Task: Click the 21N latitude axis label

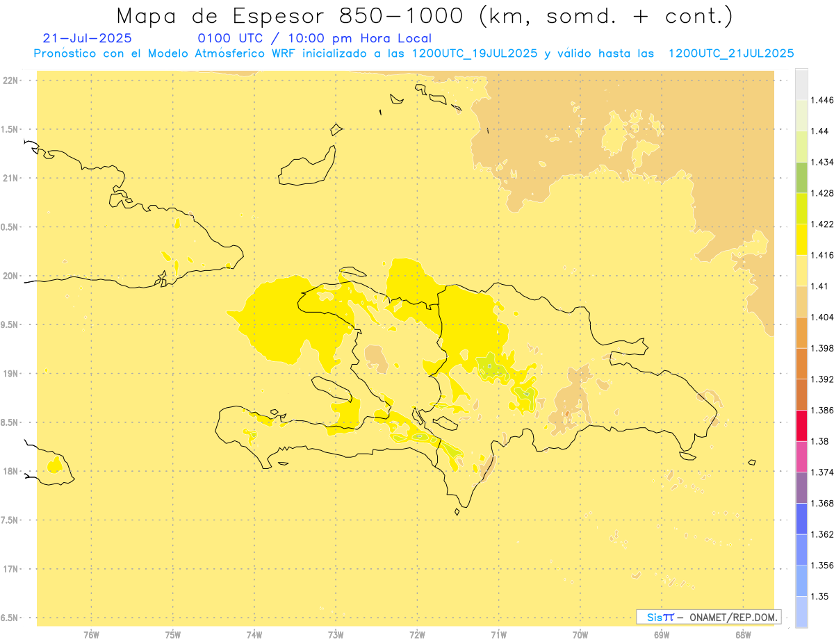Action: click(x=10, y=179)
